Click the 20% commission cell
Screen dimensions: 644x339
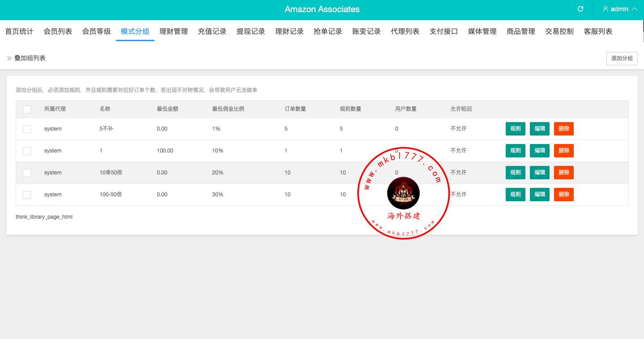pyautogui.click(x=218, y=173)
